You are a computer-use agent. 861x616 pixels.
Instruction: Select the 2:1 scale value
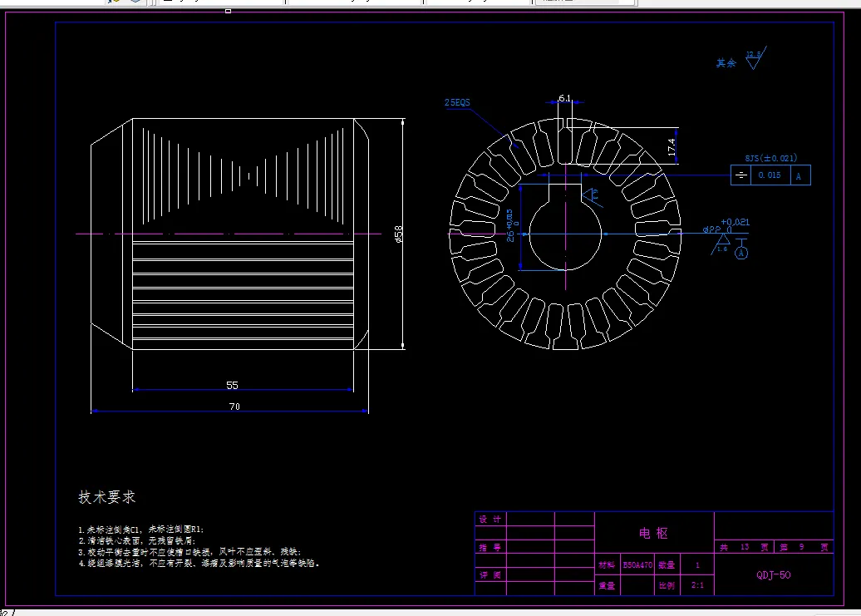coord(697,585)
